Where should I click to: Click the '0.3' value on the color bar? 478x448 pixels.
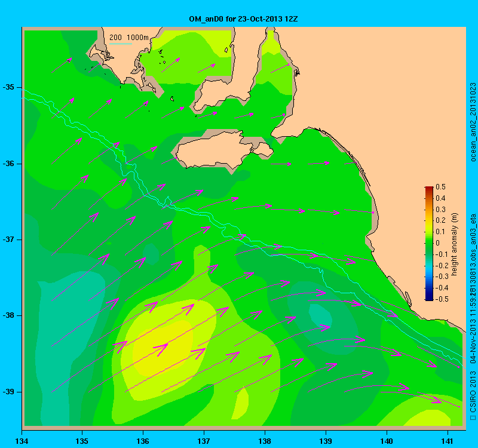(x=440, y=210)
